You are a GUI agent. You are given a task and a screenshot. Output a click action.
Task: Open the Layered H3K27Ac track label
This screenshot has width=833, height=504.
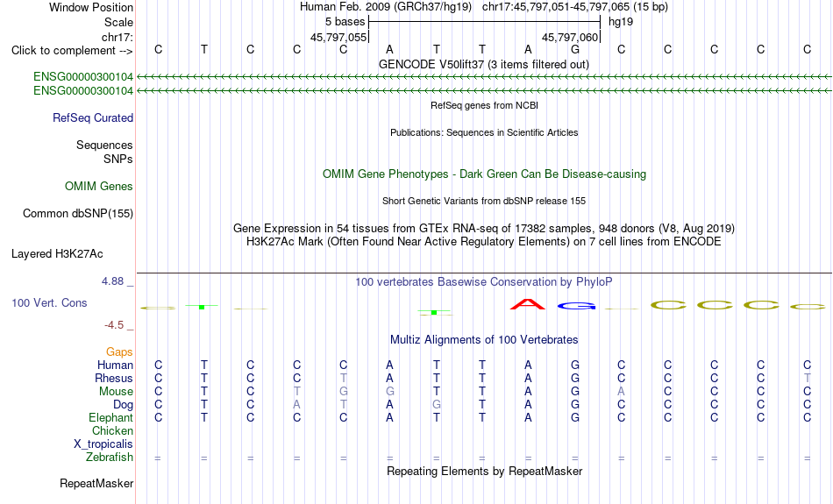point(57,254)
